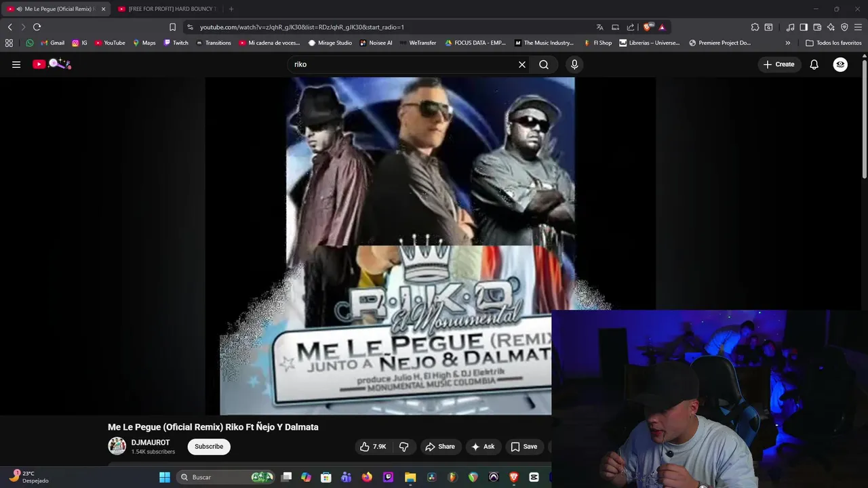
Task: Open the apps grid in bookmarks bar
Action: coord(9,43)
